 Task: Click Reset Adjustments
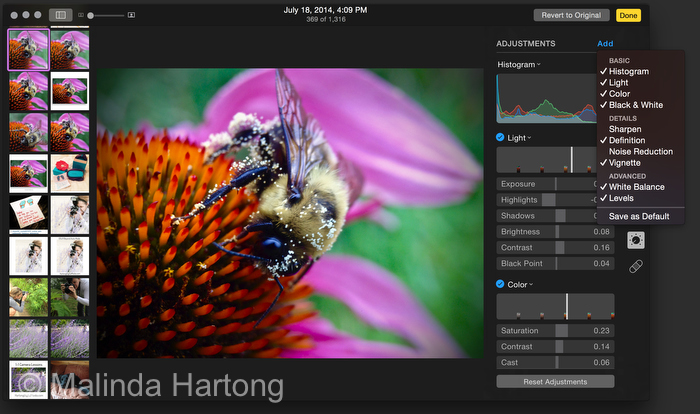555,381
